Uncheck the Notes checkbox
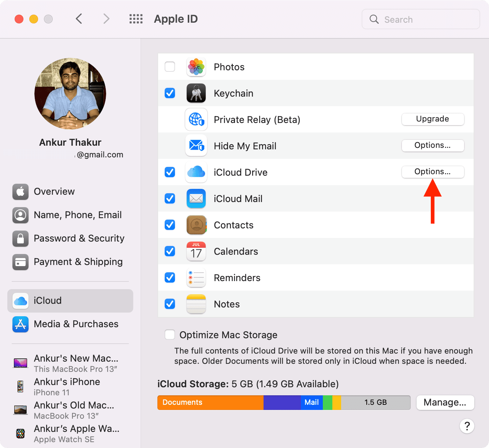The height and width of the screenshot is (448, 489). (x=170, y=304)
